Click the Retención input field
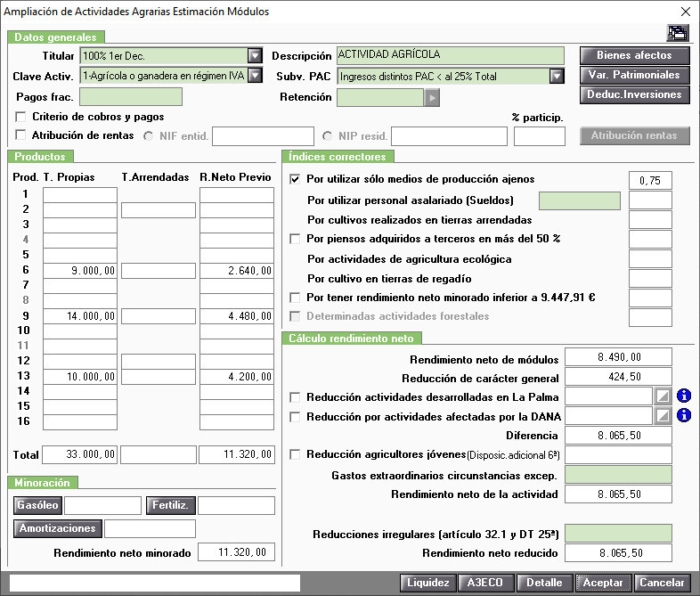This screenshot has height=596, width=700. [380, 97]
